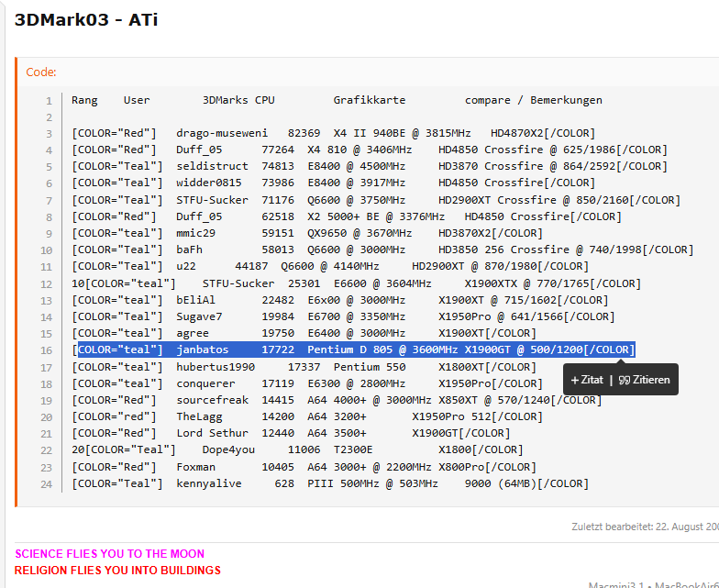
Task: Click the code line for TheLagg
Action: [x=307, y=416]
